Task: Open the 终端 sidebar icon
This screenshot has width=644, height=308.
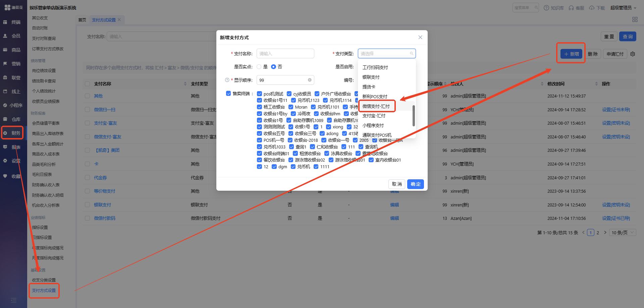Action: [5, 22]
